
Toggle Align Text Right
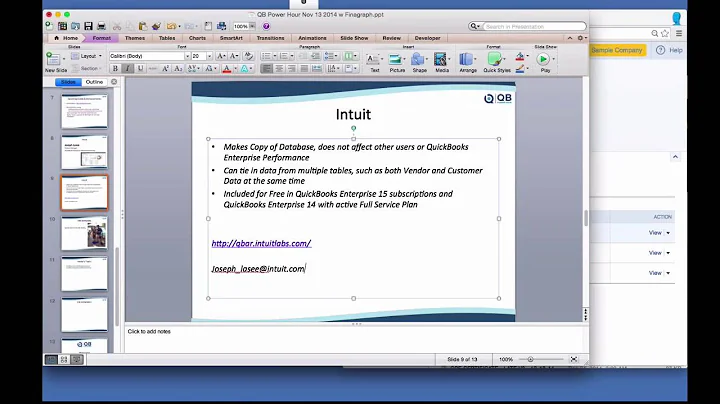pos(291,68)
